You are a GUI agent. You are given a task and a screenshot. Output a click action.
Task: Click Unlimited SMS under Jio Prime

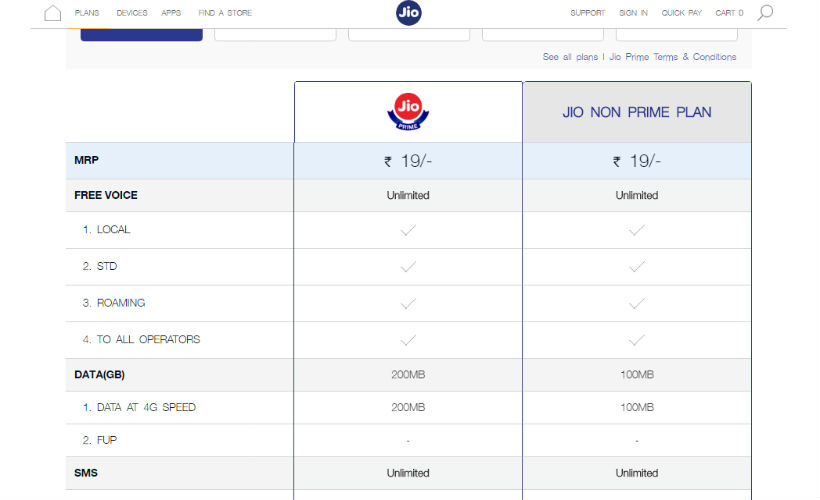coord(408,473)
